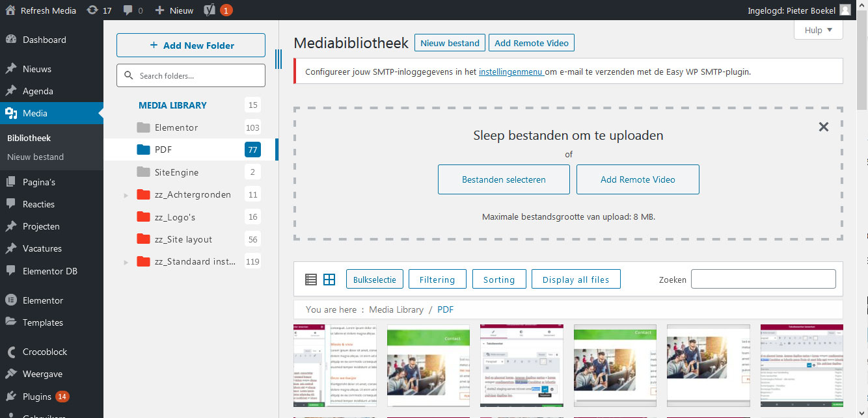This screenshot has height=418, width=868.
Task: Expand the zz_Standaard inst... folder
Action: pyautogui.click(x=126, y=262)
